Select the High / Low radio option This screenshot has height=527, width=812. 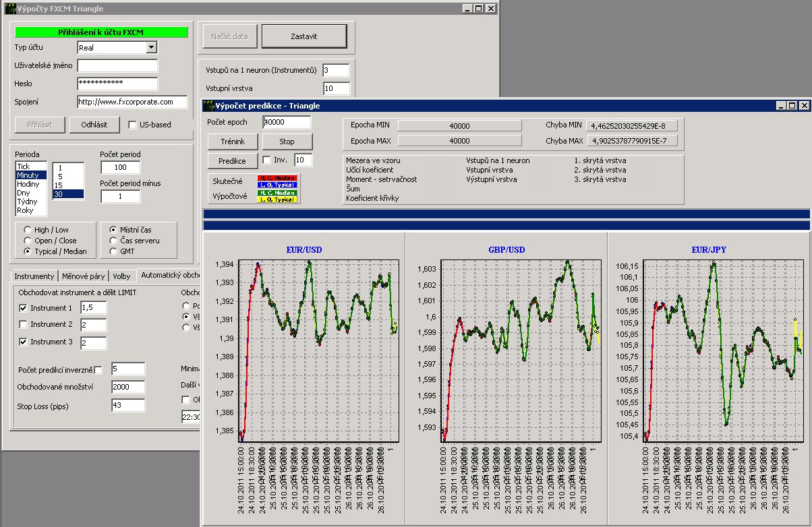point(28,230)
